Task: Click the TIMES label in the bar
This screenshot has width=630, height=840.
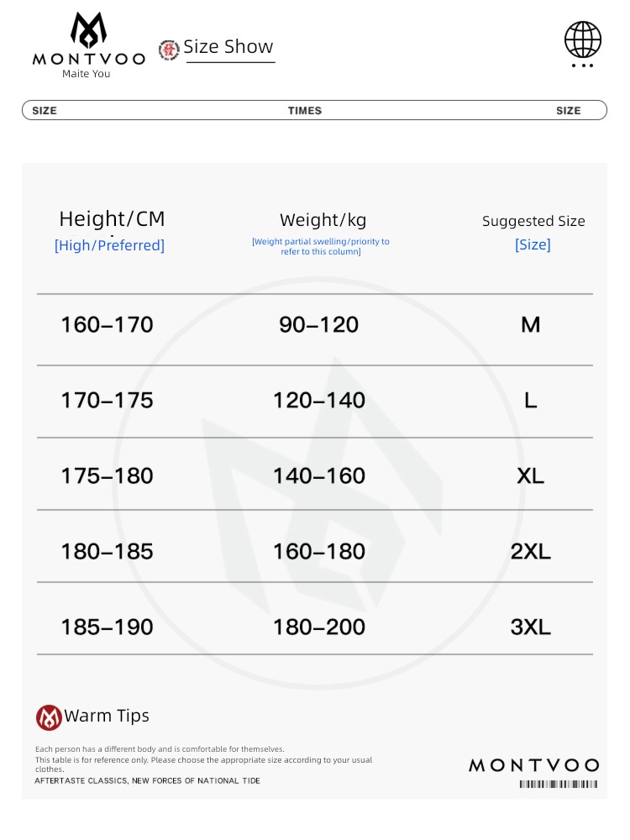Action: [x=305, y=110]
